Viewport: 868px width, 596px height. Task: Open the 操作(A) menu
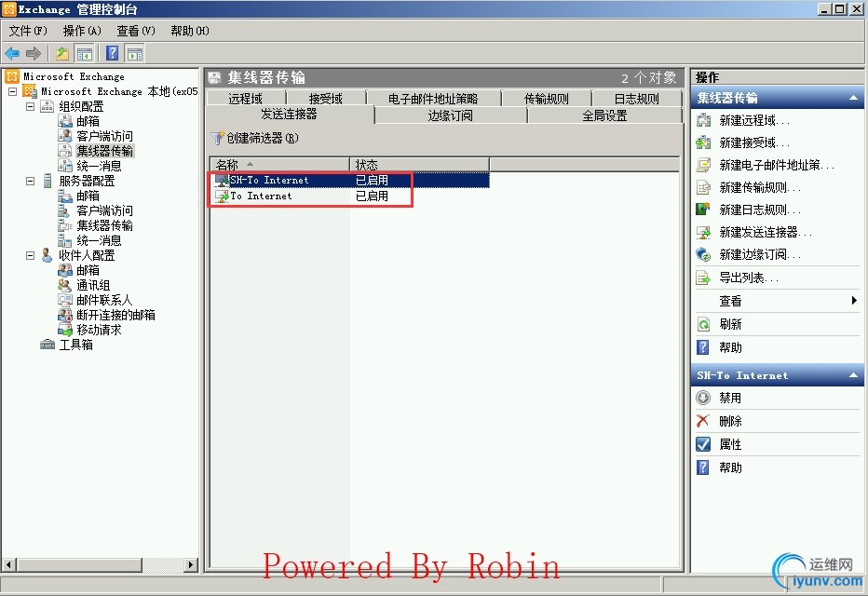82,31
